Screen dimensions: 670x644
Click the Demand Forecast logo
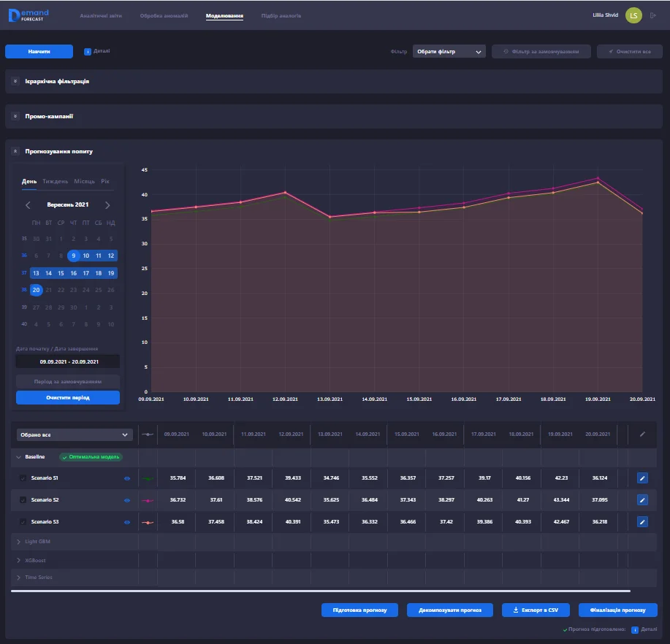point(28,15)
